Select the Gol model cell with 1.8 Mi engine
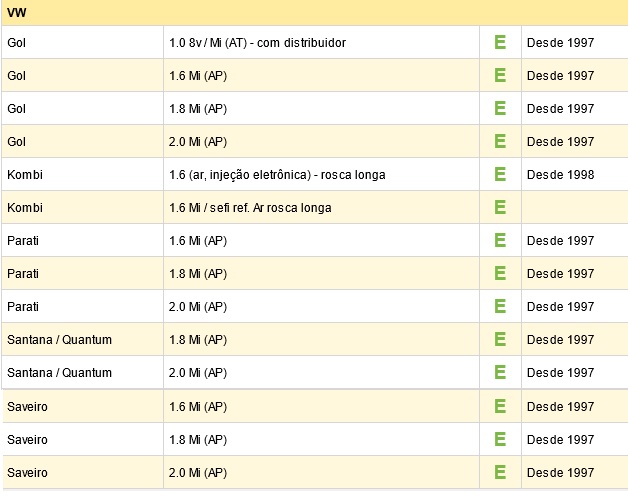The width and height of the screenshot is (628, 501). 83,108
